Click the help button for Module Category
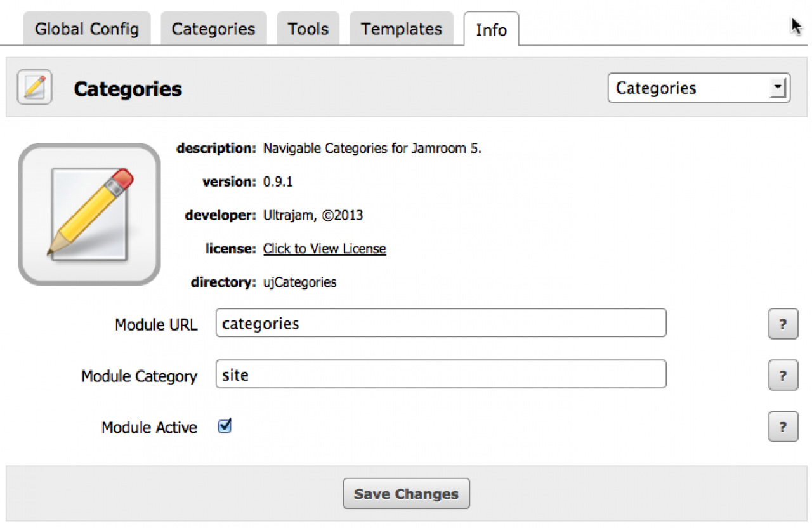Viewport: 812px width, 528px height. (x=783, y=375)
